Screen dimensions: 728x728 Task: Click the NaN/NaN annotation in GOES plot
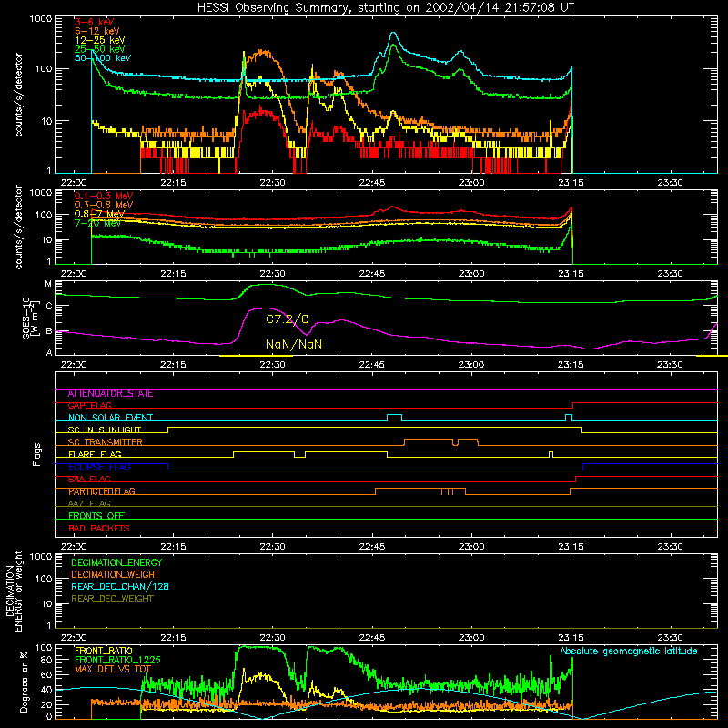click(x=294, y=344)
